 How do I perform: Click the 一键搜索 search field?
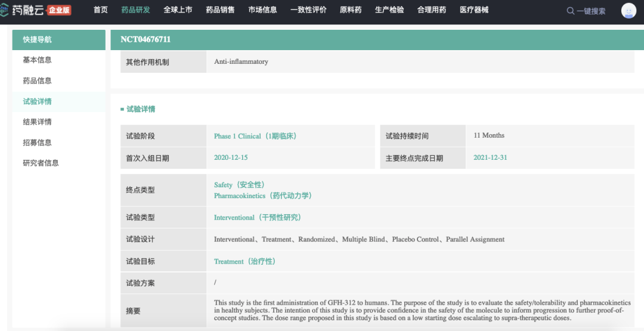pyautogui.click(x=591, y=11)
